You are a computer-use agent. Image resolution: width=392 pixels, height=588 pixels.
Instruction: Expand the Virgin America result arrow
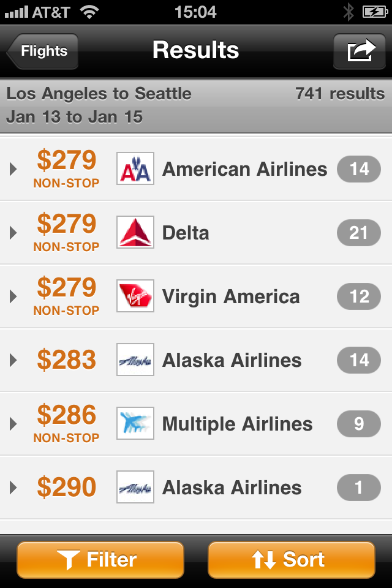pyautogui.click(x=13, y=296)
